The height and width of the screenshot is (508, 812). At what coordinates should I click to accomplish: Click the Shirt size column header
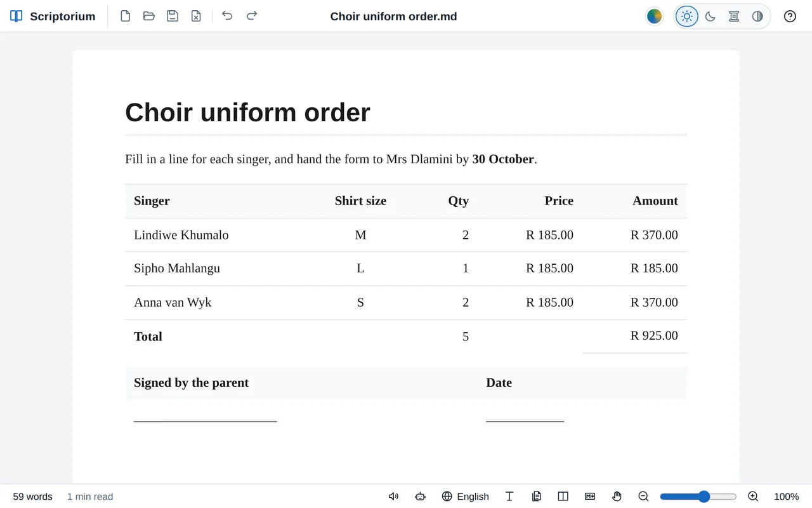[x=360, y=201]
